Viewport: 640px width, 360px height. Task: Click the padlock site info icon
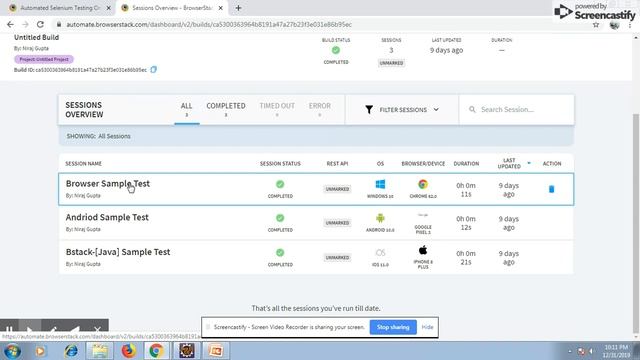[x=59, y=24]
